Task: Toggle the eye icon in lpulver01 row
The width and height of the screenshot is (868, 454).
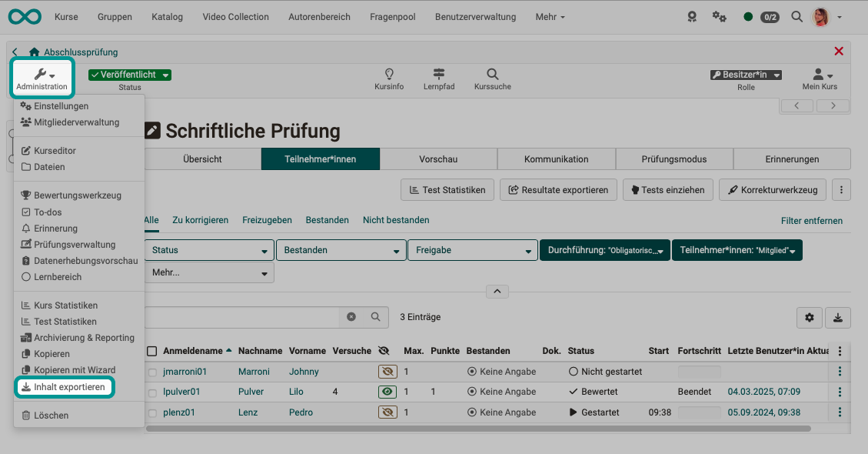Action: click(387, 392)
